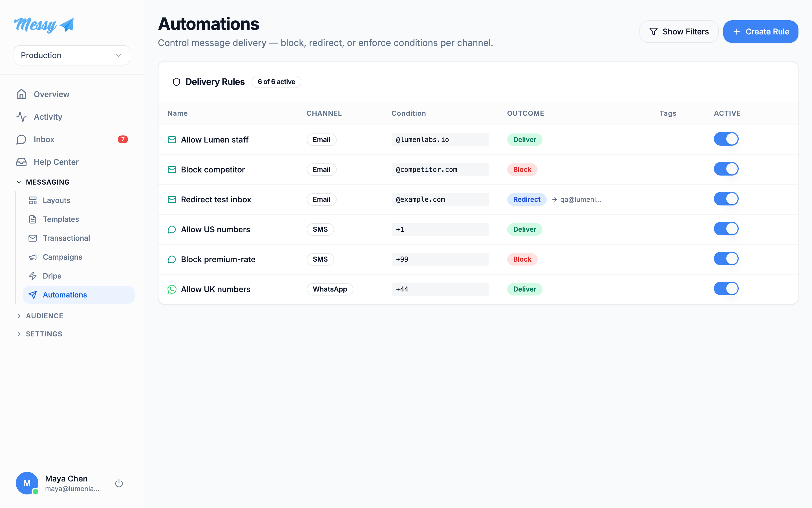The width and height of the screenshot is (812, 508).
Task: Click the email icon for Redirect test inbox
Action: click(172, 200)
